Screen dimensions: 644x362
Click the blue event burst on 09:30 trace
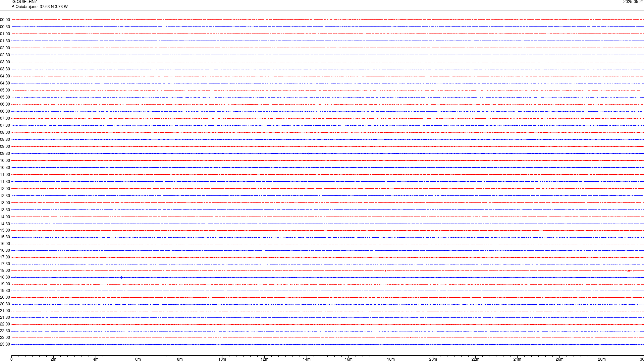pyautogui.click(x=309, y=154)
